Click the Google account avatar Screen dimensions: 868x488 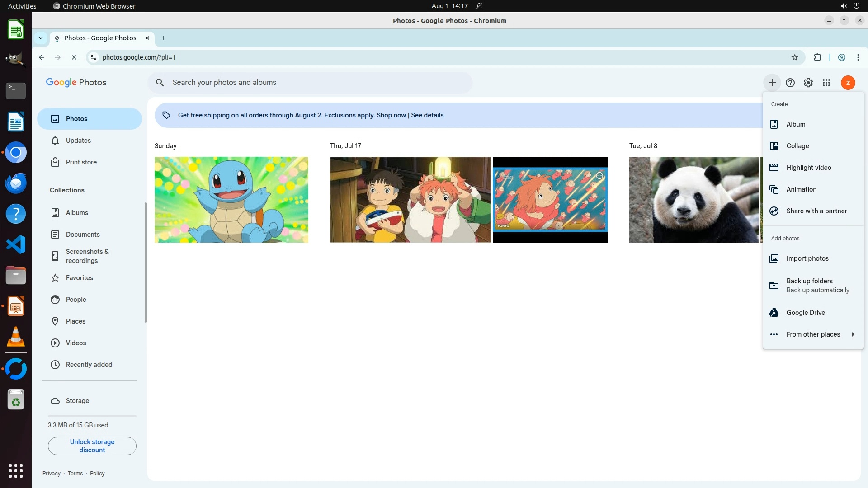click(x=848, y=83)
